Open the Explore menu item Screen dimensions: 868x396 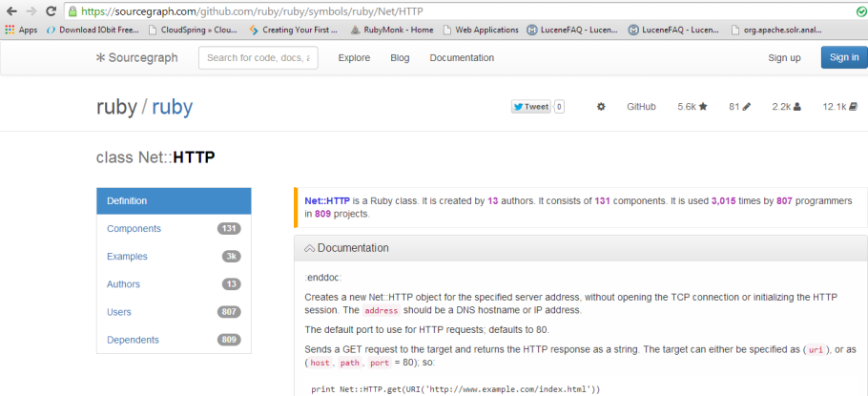(x=354, y=58)
